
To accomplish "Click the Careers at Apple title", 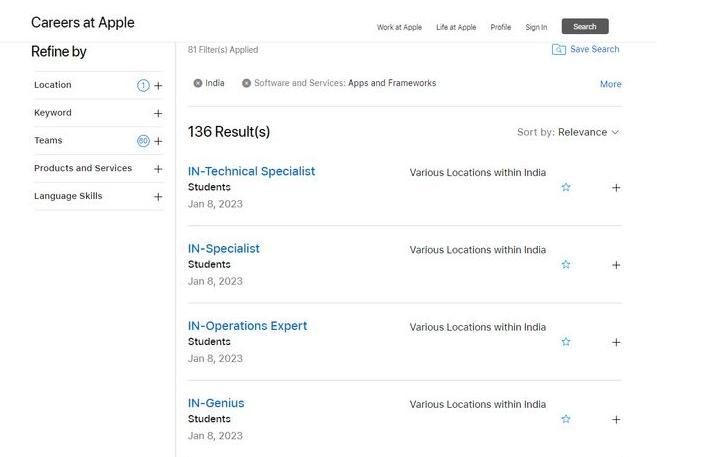I will click(x=83, y=22).
